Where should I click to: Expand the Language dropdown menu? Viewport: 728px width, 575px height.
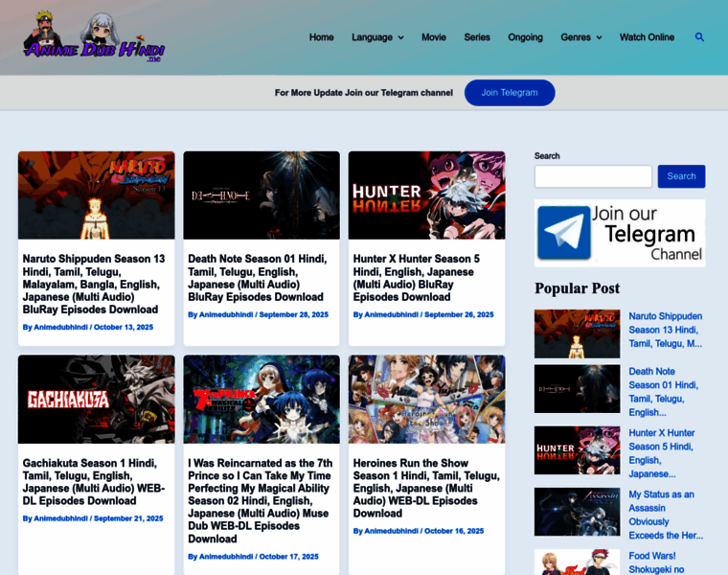[377, 37]
